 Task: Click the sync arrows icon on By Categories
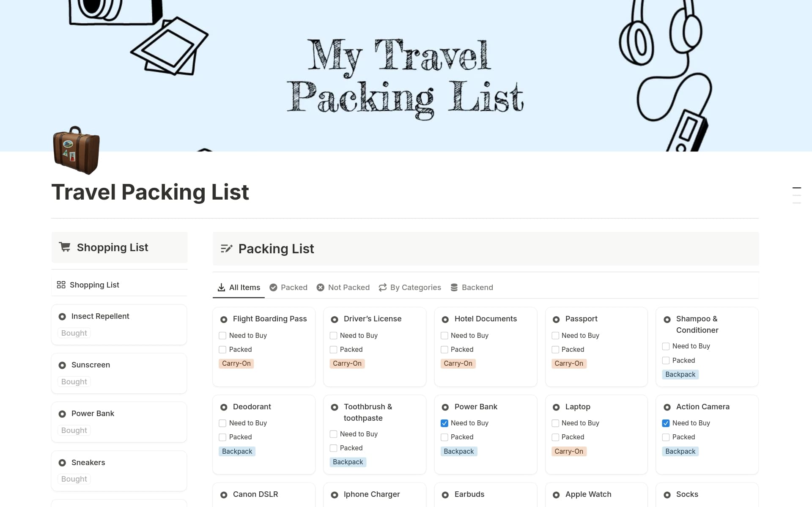[383, 287]
